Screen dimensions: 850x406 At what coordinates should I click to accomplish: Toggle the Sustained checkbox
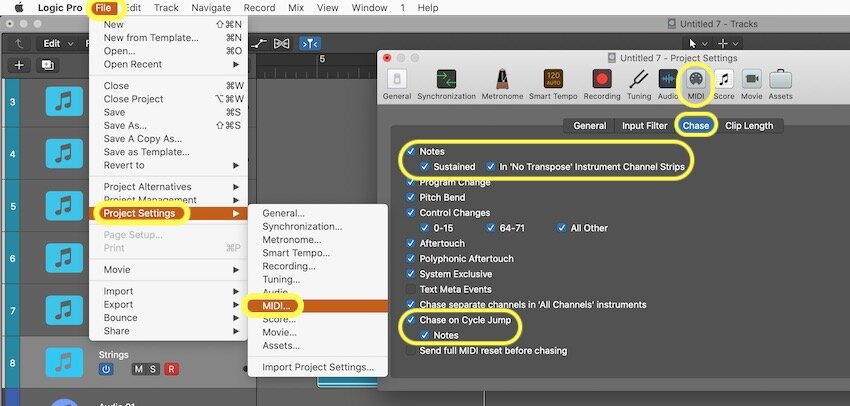[425, 166]
